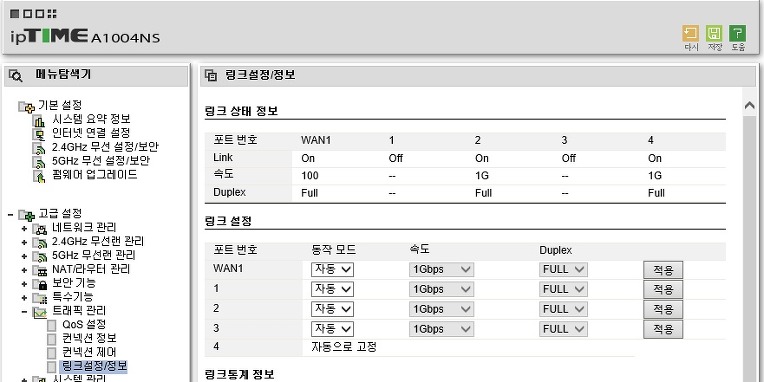
Task: Click the 다시 (refresh) icon in header
Action: click(x=690, y=34)
